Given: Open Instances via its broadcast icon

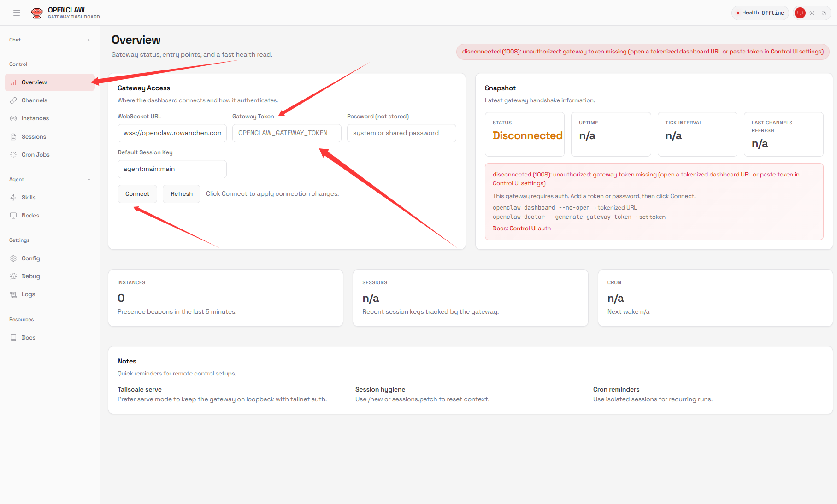Looking at the screenshot, I should (13, 118).
